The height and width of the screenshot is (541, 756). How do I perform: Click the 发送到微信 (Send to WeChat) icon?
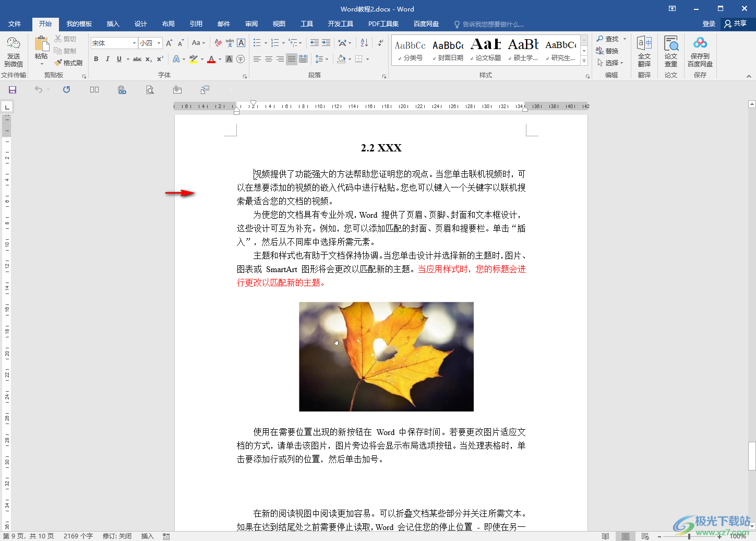[x=14, y=52]
